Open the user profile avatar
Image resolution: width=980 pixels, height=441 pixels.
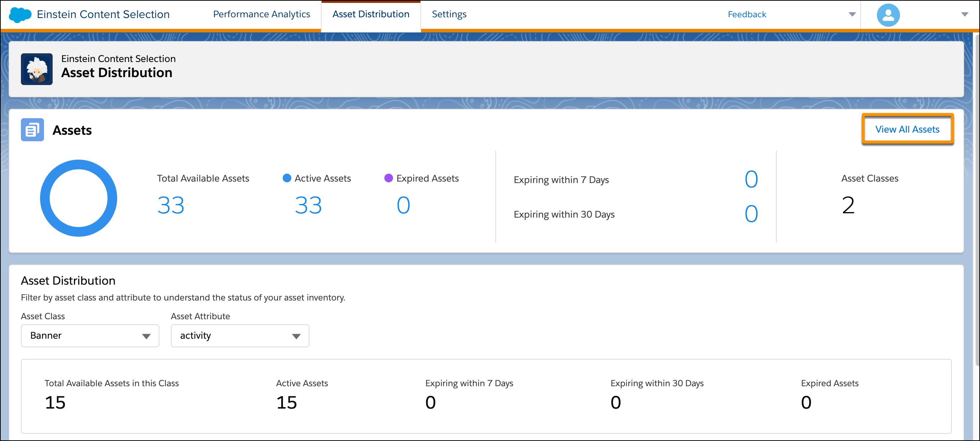coord(888,15)
